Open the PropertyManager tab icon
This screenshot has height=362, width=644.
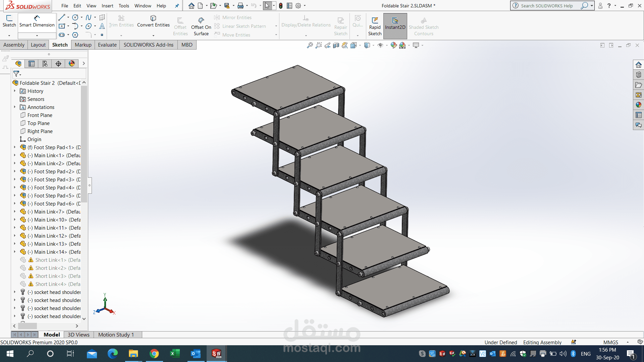pos(32,64)
